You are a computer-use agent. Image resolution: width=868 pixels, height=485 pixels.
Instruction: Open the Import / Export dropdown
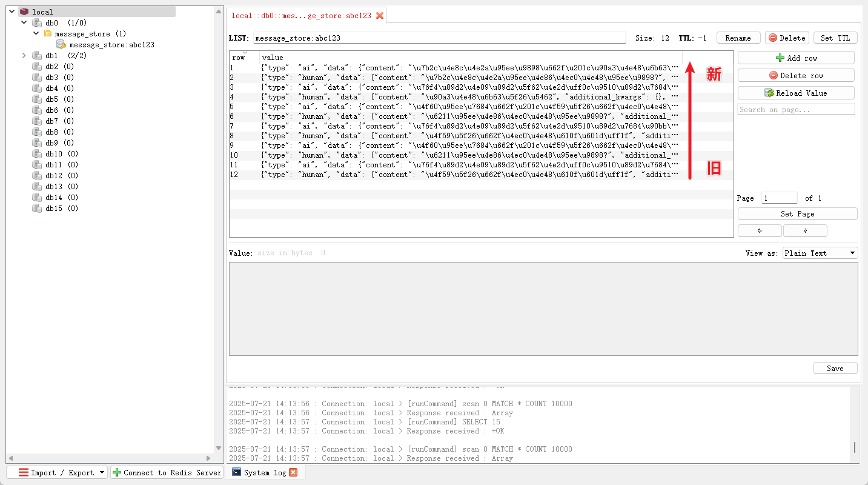[x=57, y=472]
